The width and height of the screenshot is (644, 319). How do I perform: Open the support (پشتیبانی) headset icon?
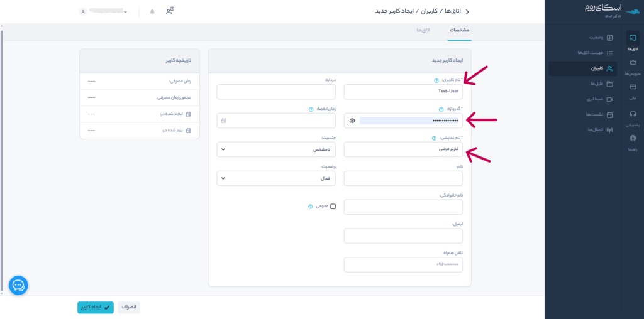click(x=633, y=114)
